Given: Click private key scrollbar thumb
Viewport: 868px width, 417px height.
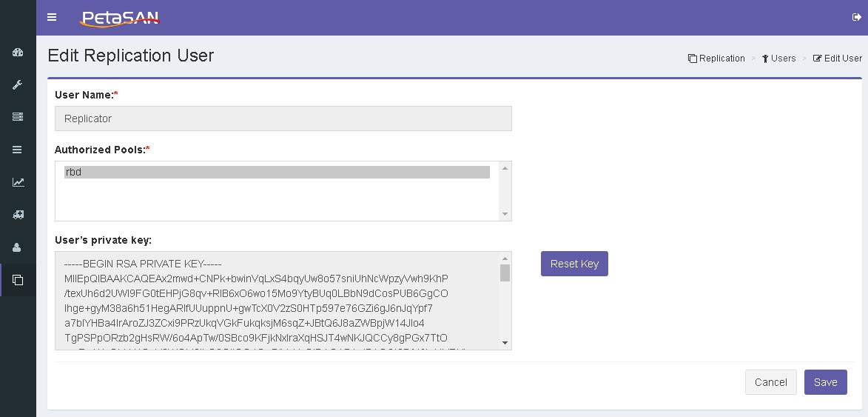Looking at the screenshot, I should point(505,273).
